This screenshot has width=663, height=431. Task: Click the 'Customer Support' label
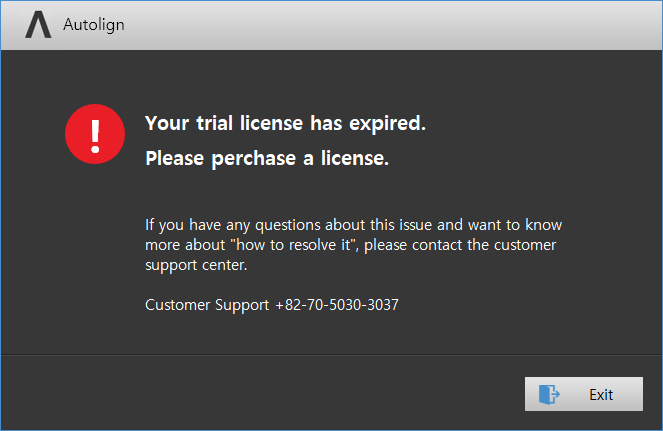pyautogui.click(x=207, y=305)
